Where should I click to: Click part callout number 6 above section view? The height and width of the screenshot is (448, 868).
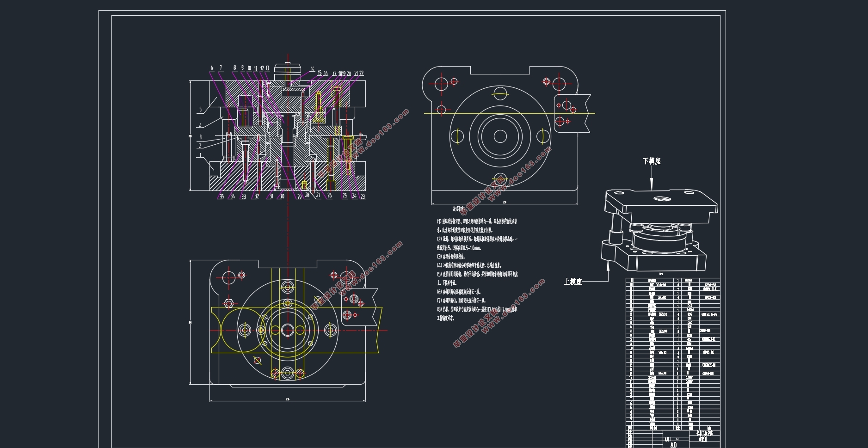tap(212, 68)
